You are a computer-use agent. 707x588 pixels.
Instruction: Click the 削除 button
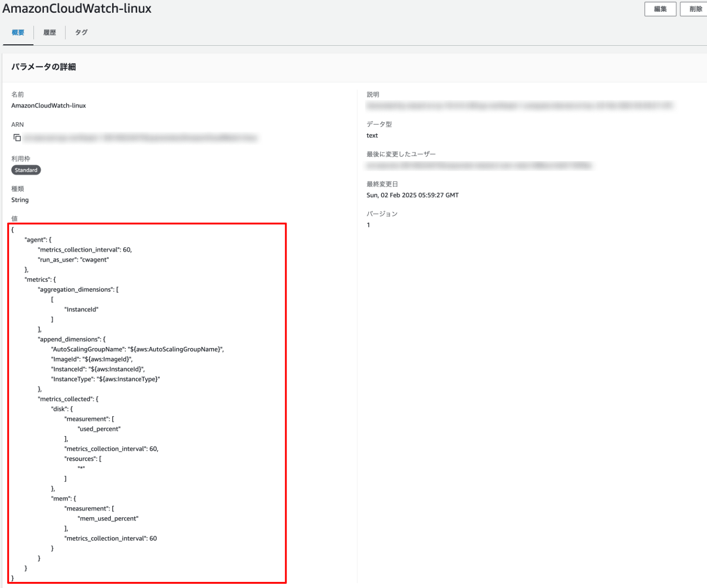[694, 9]
